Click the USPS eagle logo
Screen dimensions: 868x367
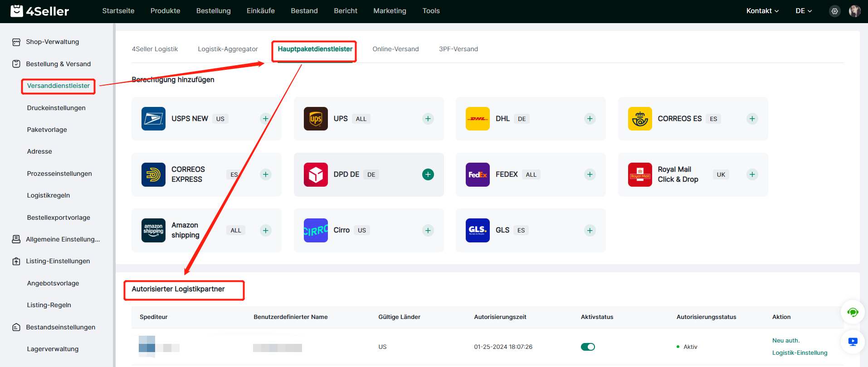click(153, 119)
